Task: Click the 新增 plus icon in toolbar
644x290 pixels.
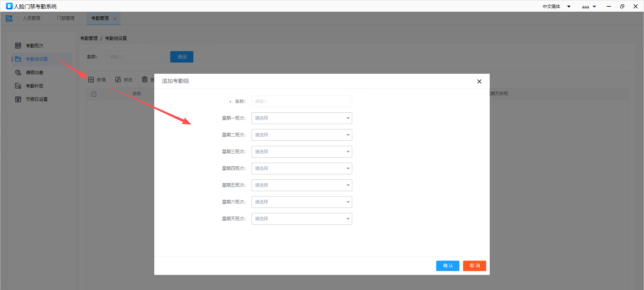Action: pos(91,79)
